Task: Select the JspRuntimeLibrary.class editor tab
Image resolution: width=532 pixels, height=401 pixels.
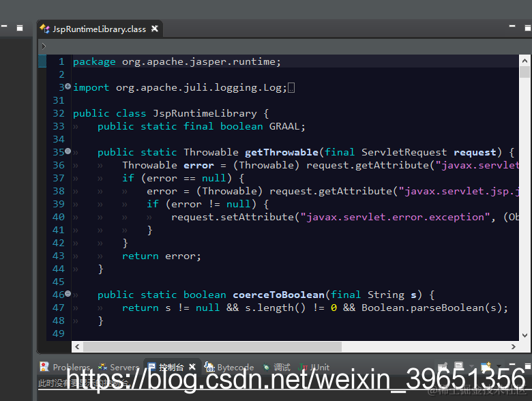Action: coord(100,29)
